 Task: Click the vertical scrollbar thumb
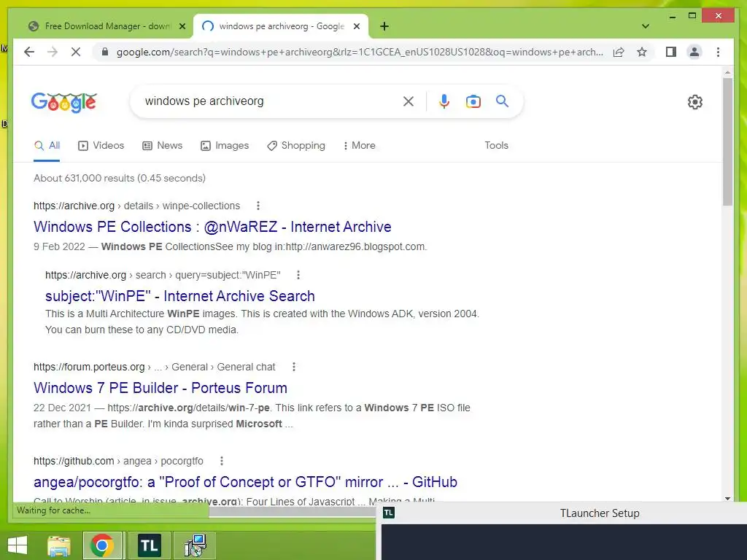727,141
